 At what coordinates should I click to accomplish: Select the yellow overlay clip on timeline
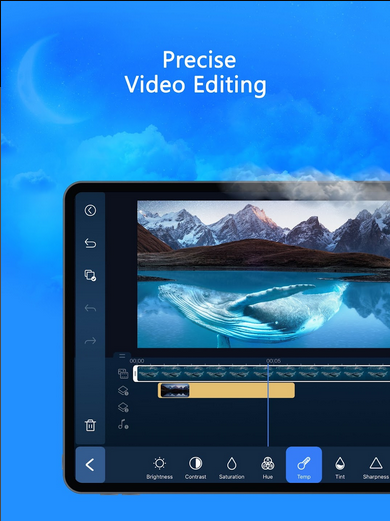226,390
